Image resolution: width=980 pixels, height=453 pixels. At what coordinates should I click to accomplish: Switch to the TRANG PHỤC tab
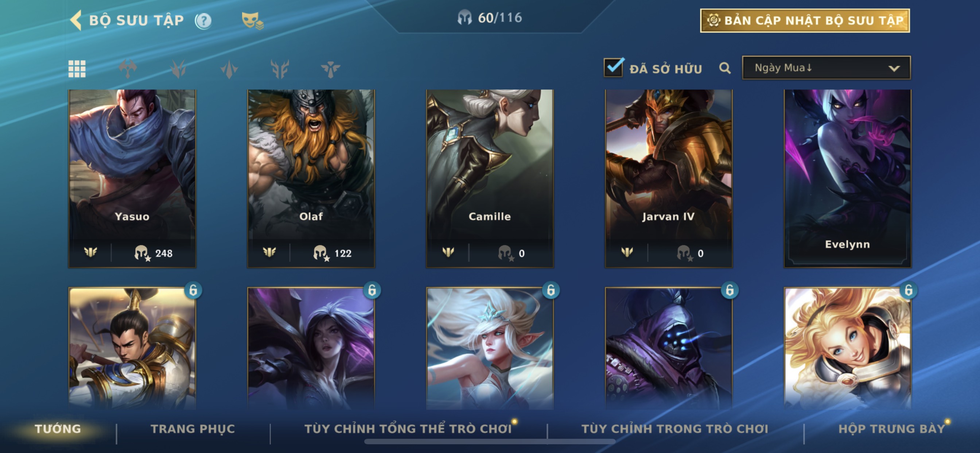(x=193, y=429)
